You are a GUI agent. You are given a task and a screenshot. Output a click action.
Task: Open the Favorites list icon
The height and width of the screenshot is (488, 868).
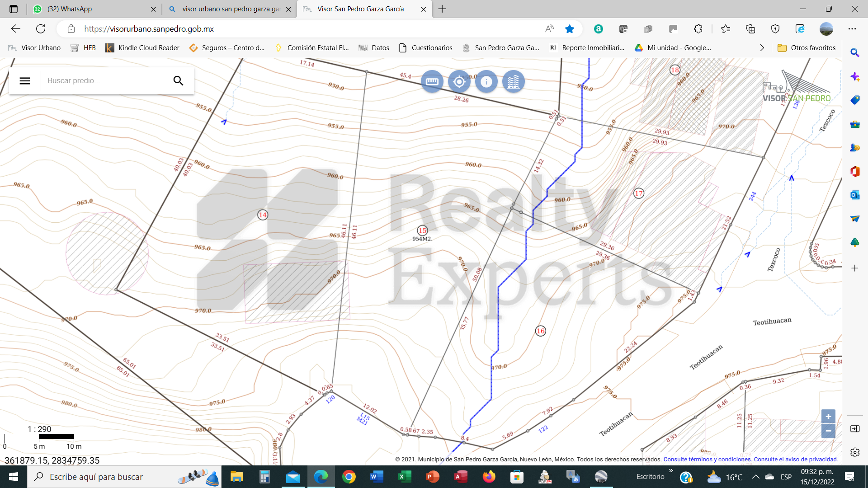coord(726,29)
